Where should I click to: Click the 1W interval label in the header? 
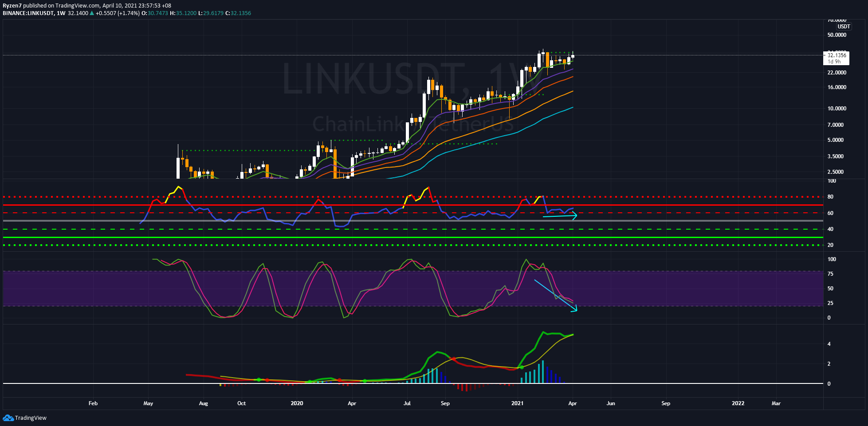point(61,13)
